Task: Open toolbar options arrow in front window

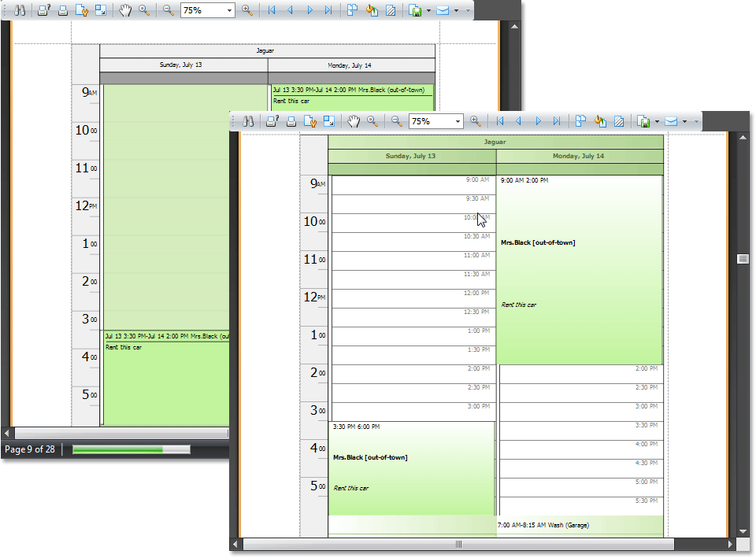Action: 696,121
